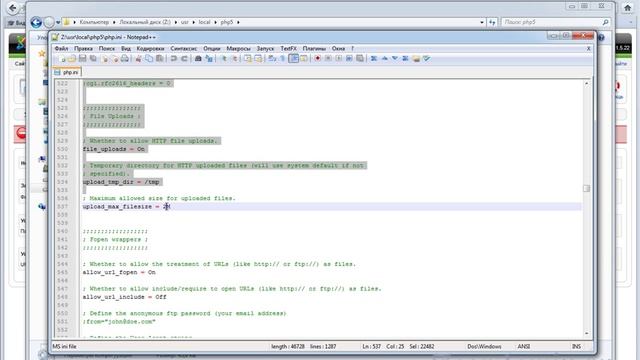Create a new document in Notepad++ toolbar
Screen dimensions: 640x360
62,59
